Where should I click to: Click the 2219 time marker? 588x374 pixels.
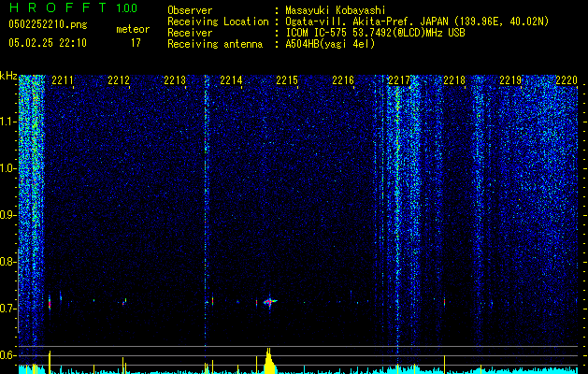(510, 79)
